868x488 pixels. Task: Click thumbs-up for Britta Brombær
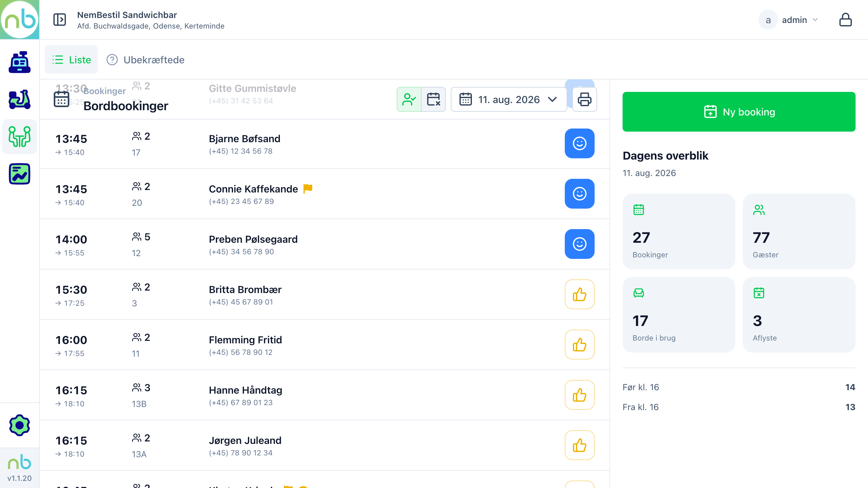click(580, 294)
